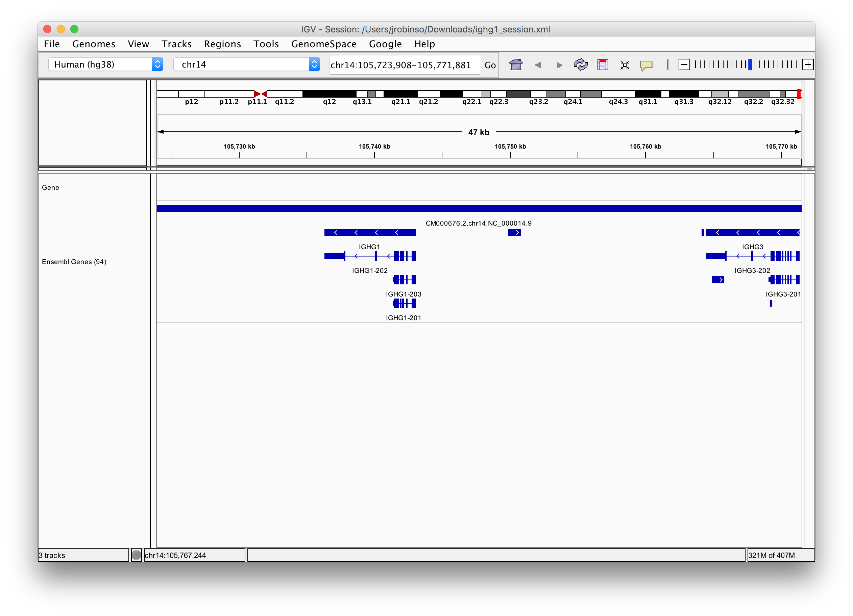Image resolution: width=853 pixels, height=616 pixels.
Task: Toggle the yellow popup behavior speech bubble
Action: tap(646, 65)
